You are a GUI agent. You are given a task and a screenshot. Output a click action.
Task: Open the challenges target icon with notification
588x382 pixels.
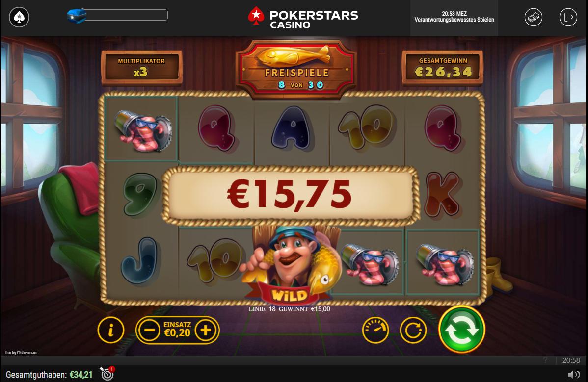click(107, 373)
